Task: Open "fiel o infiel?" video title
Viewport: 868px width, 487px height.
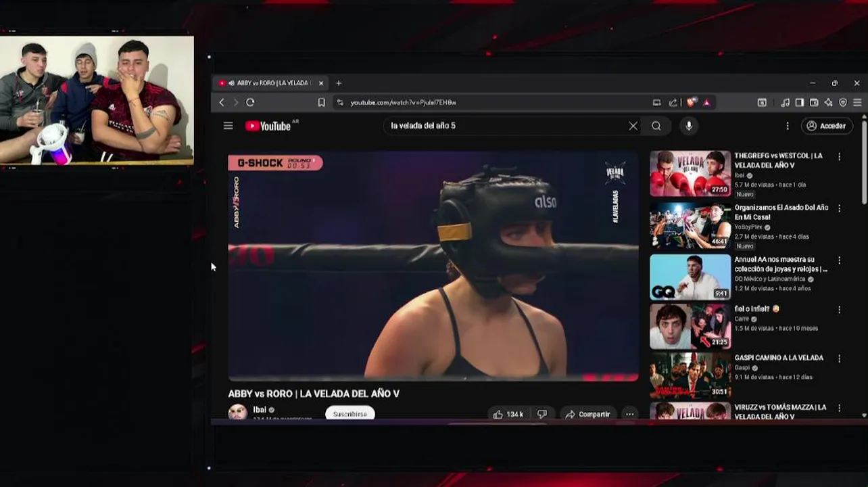Action: [x=756, y=309]
